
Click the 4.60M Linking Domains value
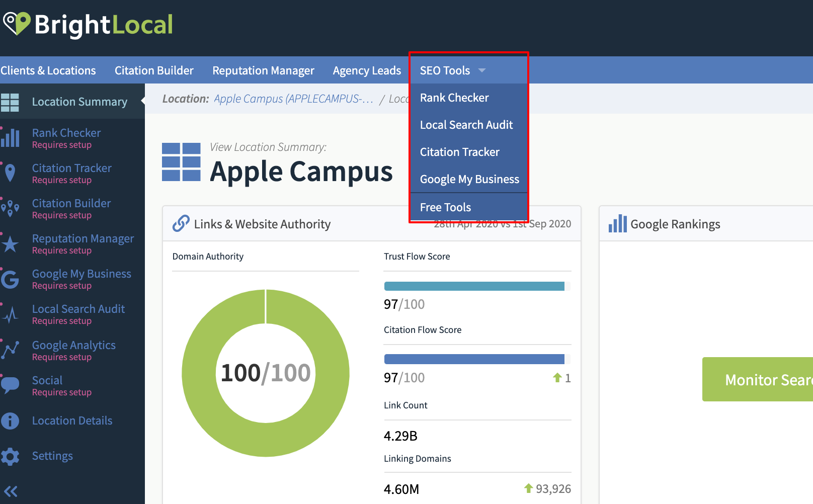(x=401, y=489)
